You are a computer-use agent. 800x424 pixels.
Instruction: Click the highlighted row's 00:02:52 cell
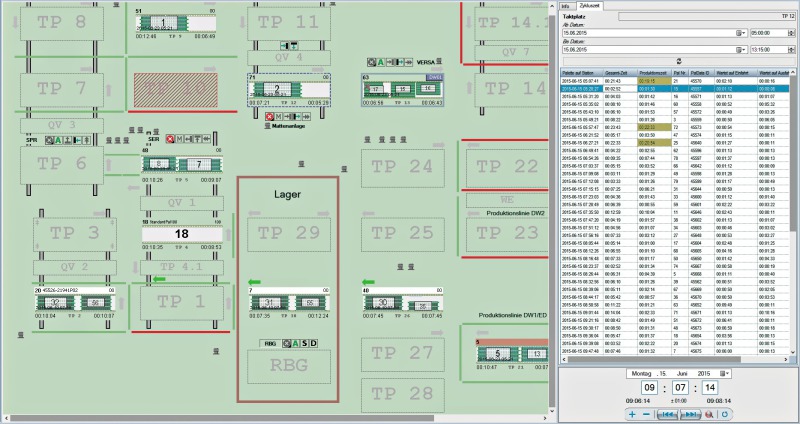[x=620, y=88]
